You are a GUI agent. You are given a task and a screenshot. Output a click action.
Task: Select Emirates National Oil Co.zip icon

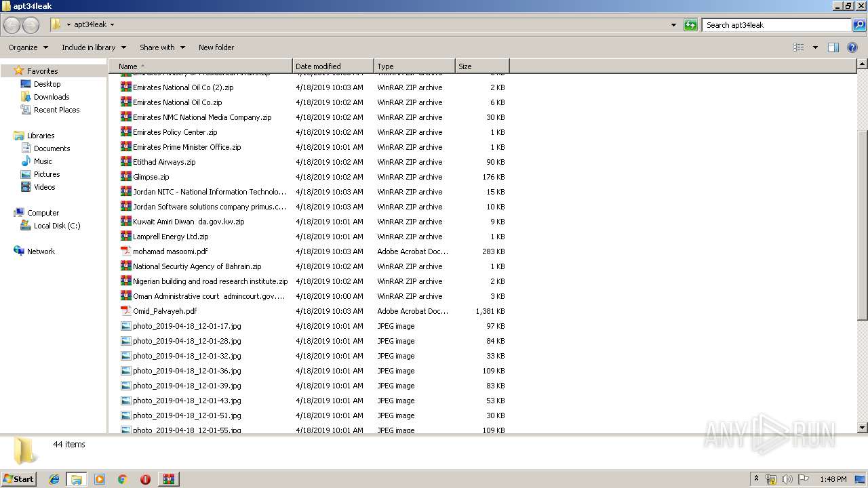point(126,102)
